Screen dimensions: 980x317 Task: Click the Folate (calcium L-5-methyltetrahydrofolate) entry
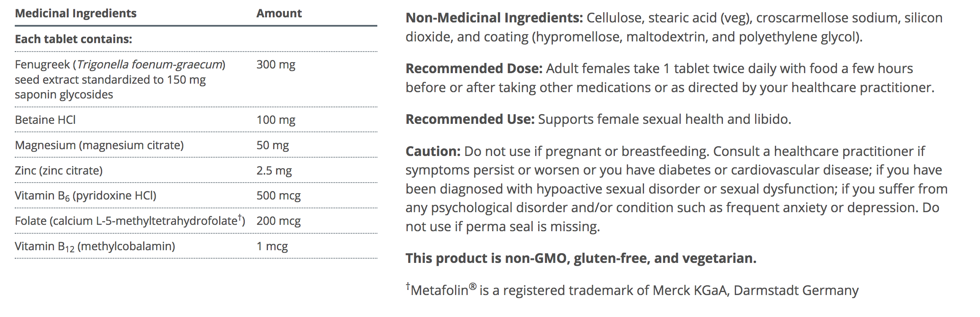pyautogui.click(x=130, y=221)
